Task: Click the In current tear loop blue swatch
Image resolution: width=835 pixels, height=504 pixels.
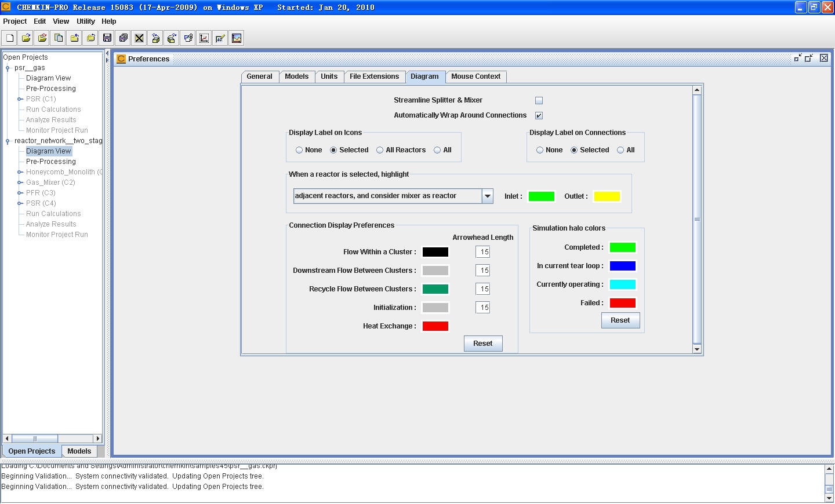Action: click(623, 266)
